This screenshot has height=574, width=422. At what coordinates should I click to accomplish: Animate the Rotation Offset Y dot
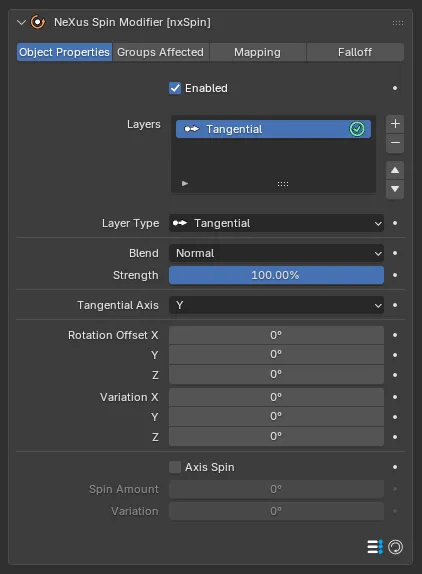pos(395,355)
